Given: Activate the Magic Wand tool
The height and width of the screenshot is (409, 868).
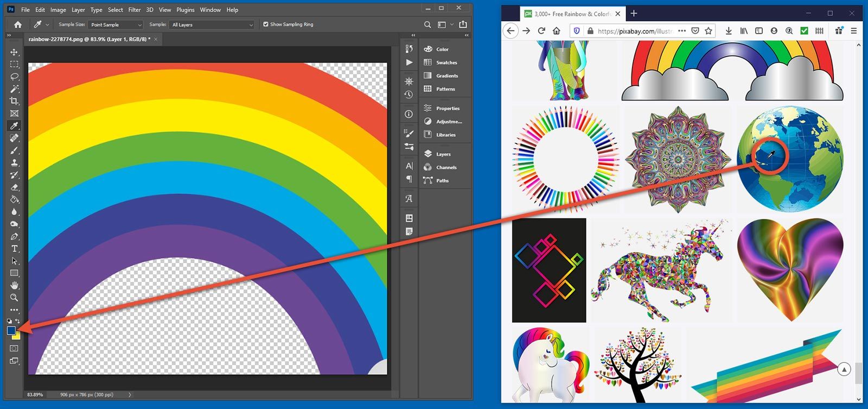Looking at the screenshot, I should point(14,89).
